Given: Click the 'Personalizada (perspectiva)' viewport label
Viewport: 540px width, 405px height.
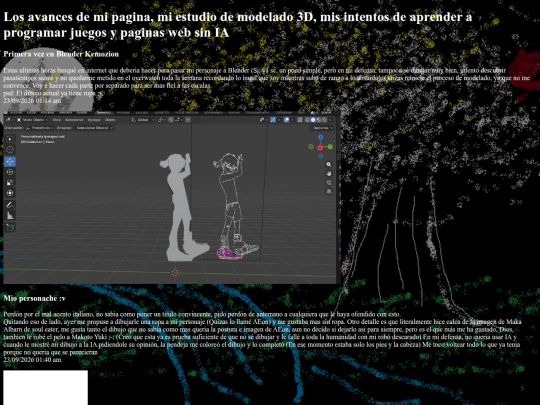Looking at the screenshot, I should [x=43, y=136].
